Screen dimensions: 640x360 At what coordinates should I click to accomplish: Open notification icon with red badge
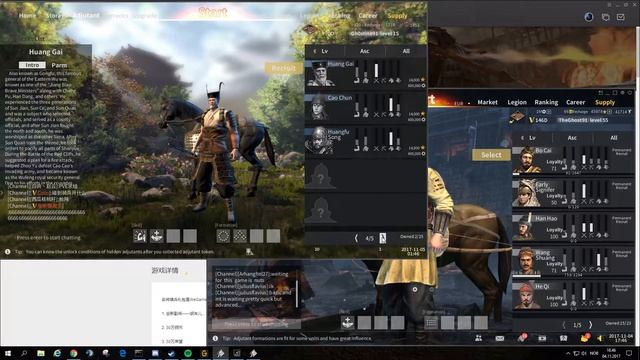point(522,338)
